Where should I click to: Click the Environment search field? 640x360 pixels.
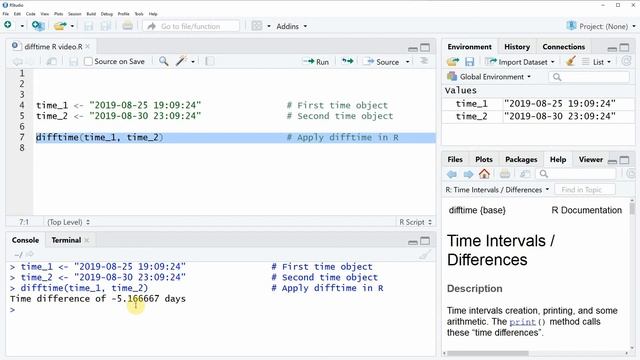tap(589, 77)
